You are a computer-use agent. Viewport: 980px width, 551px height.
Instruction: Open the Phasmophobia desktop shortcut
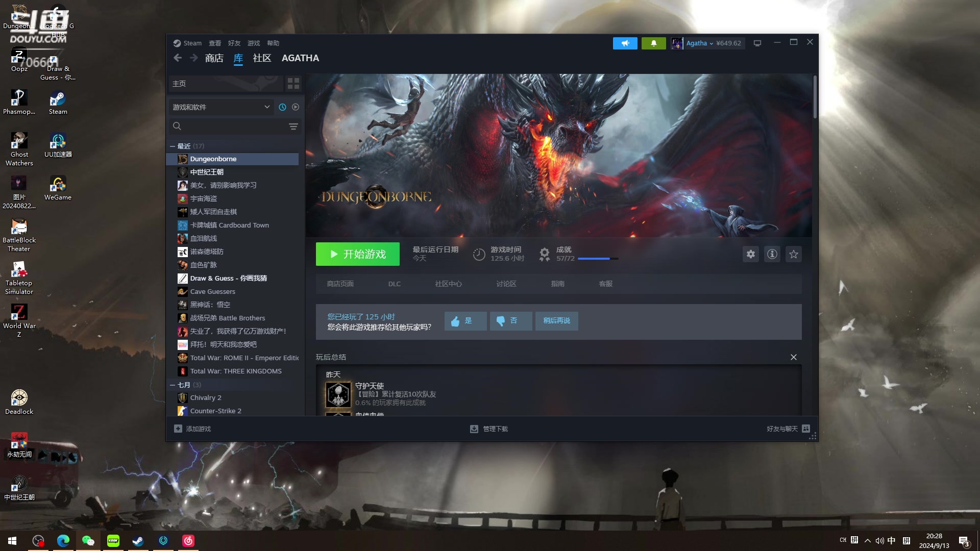[19, 102]
